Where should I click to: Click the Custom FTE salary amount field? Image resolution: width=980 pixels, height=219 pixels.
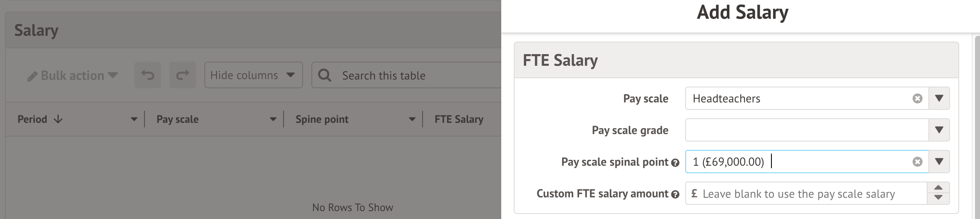(808, 194)
